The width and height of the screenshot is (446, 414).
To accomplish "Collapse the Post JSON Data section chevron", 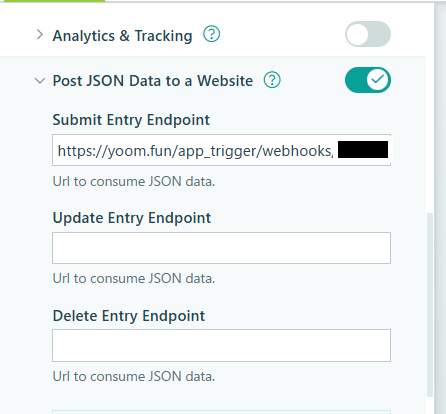I will click(x=40, y=81).
